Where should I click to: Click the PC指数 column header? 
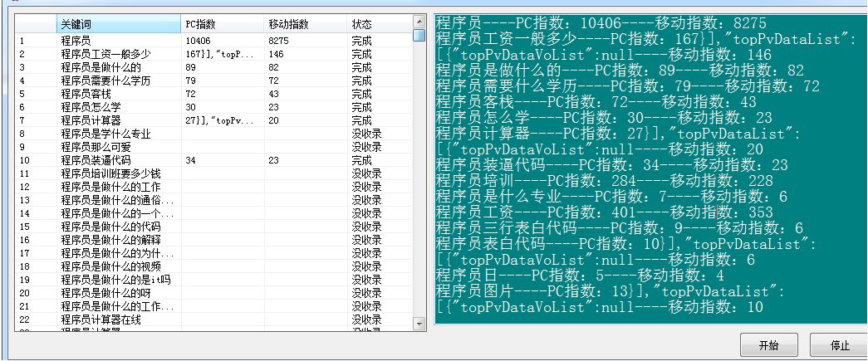[x=223, y=24]
